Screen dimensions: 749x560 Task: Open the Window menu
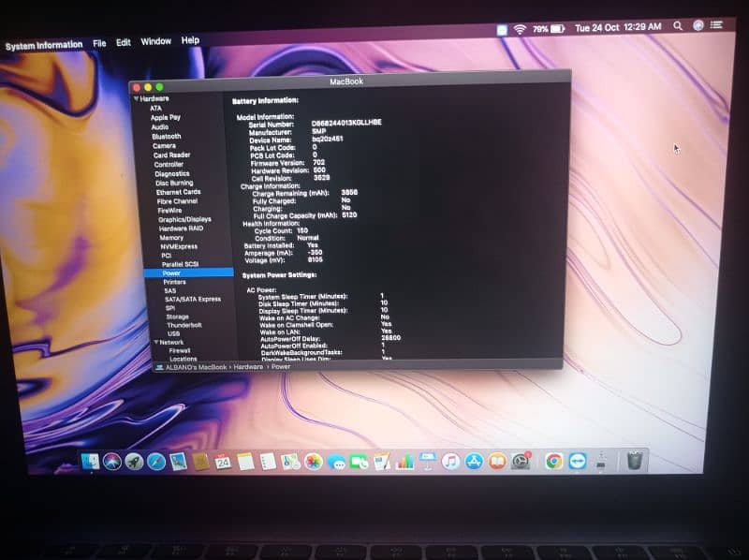click(x=155, y=41)
